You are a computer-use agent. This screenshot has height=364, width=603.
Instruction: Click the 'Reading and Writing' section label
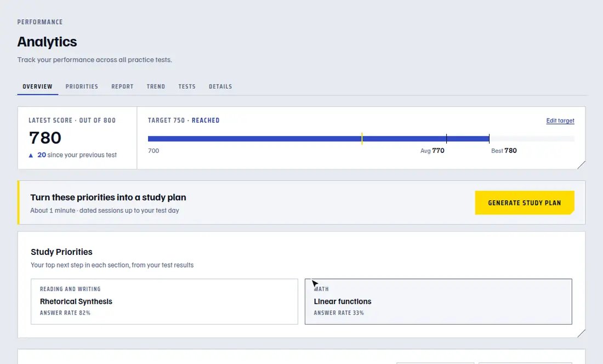70,289
